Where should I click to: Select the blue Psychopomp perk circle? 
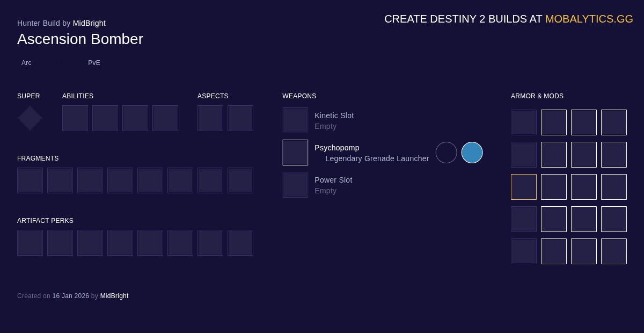(472, 153)
